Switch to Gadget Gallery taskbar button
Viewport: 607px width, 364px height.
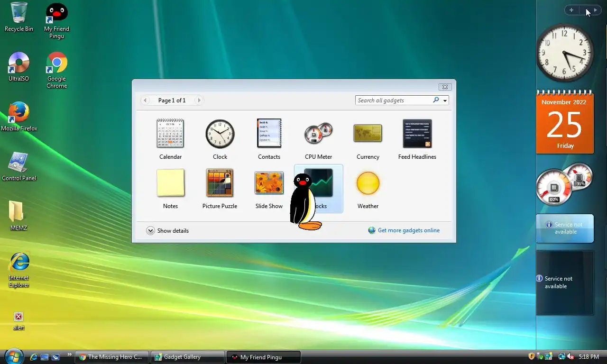[x=188, y=357]
